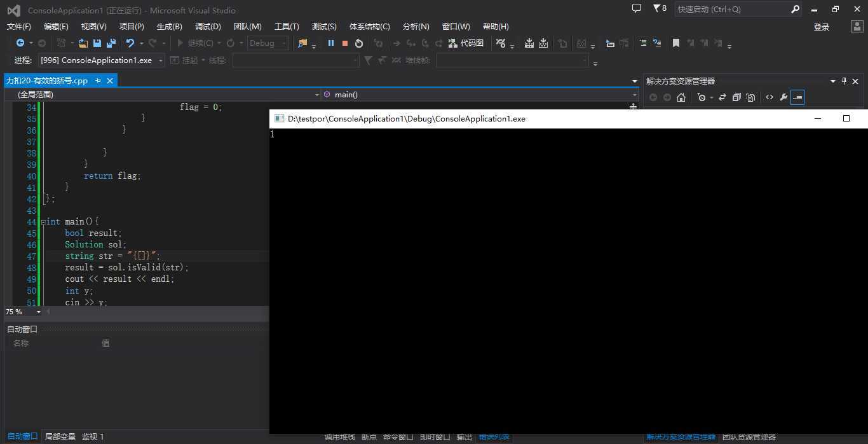Restart the debug session
Image resolution: width=868 pixels, height=444 pixels.
click(359, 43)
